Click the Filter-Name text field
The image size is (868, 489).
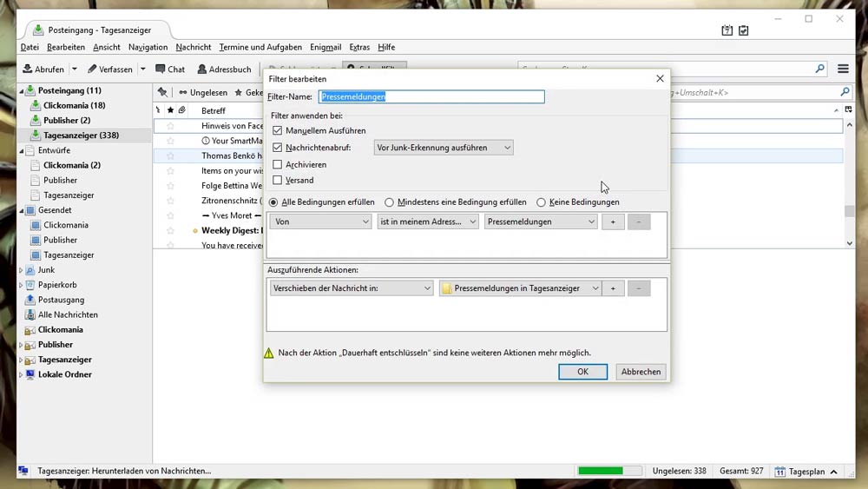pyautogui.click(x=431, y=97)
